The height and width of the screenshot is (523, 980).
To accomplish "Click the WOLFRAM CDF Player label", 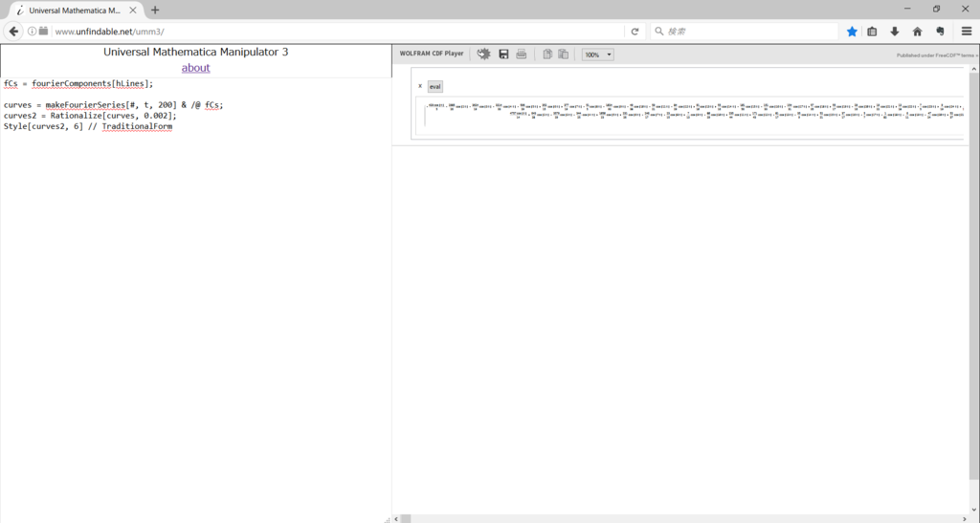I will click(x=432, y=54).
